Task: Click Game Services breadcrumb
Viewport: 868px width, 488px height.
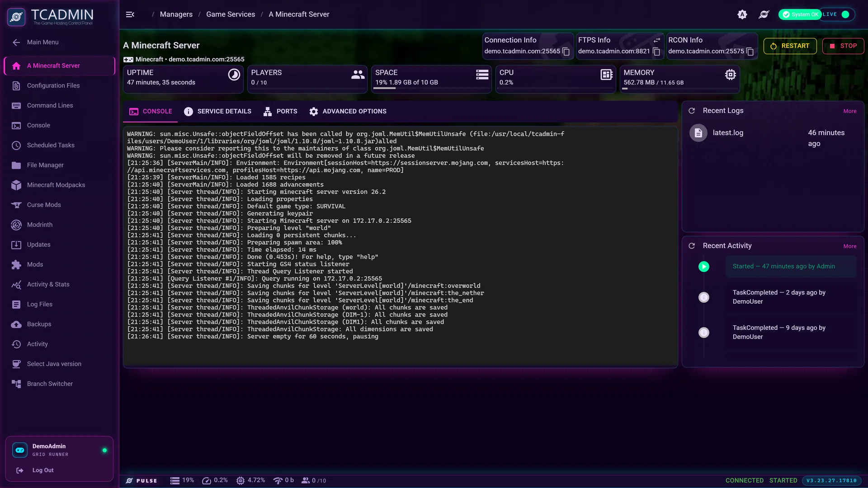Action: point(231,14)
